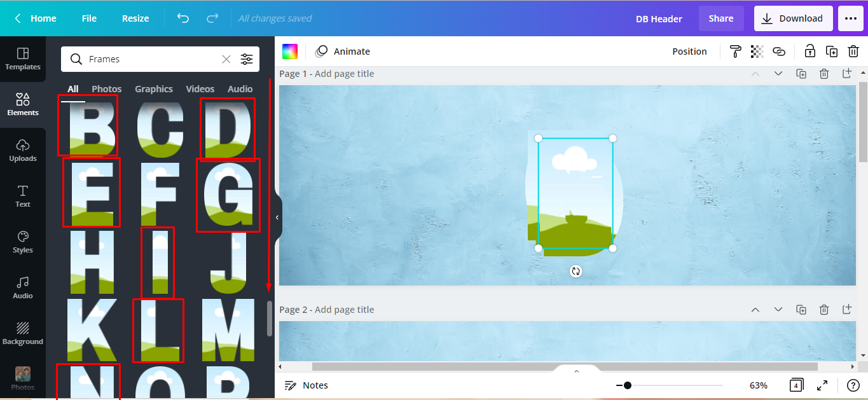Open the Resize menu
The image size is (868, 400).
click(x=135, y=18)
